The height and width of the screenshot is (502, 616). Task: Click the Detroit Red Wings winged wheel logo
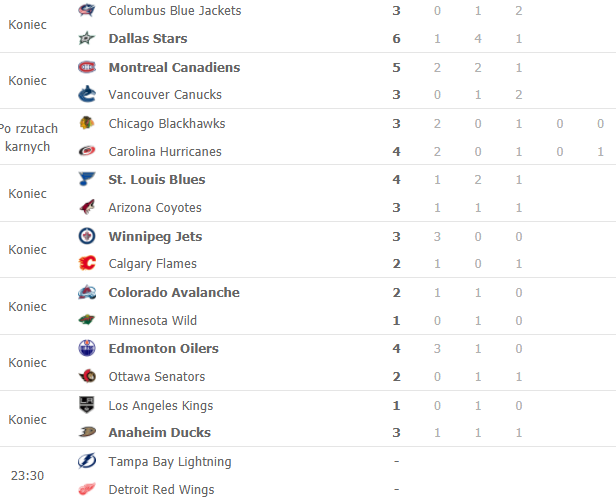87,489
